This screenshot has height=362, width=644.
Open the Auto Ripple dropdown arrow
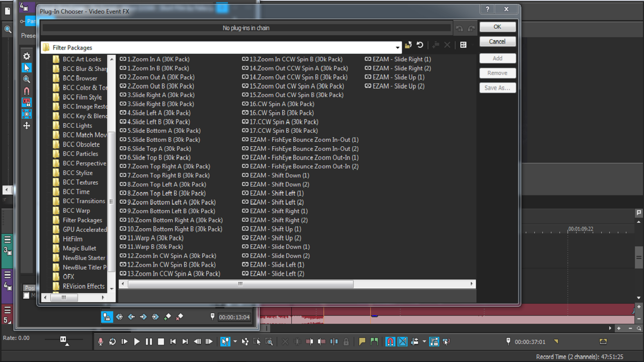click(x=424, y=342)
